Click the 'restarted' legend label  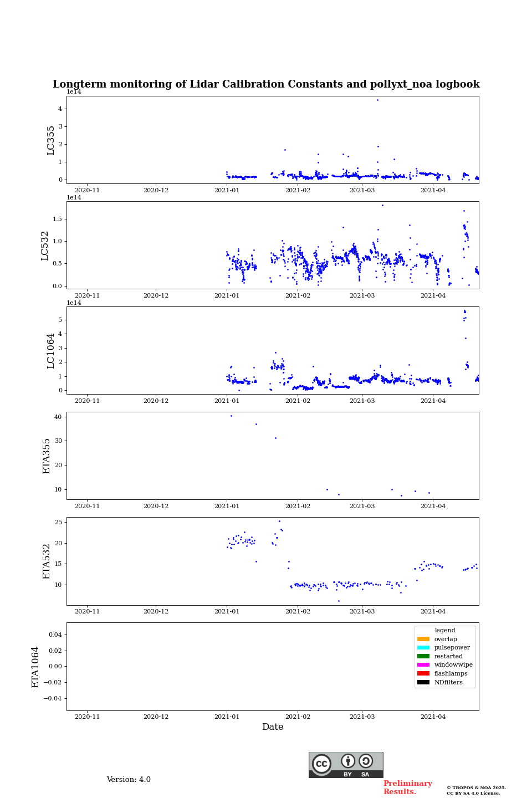pyautogui.click(x=448, y=656)
